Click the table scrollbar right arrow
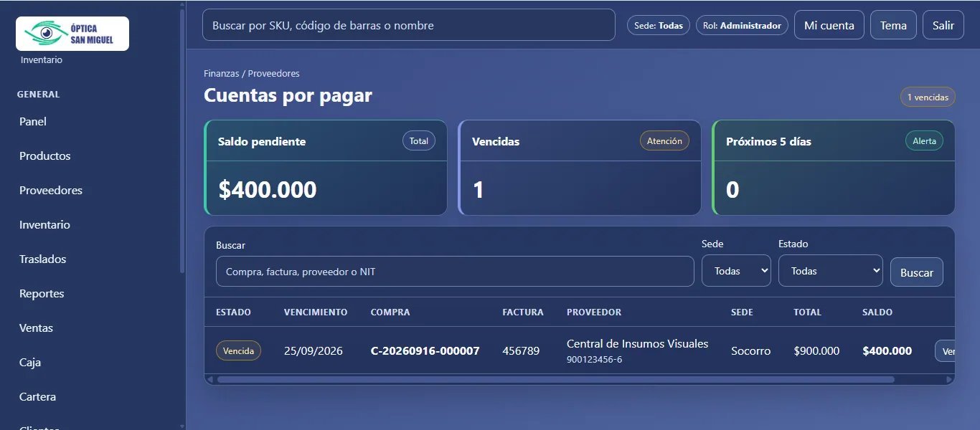The height and width of the screenshot is (430, 980). click(949, 379)
